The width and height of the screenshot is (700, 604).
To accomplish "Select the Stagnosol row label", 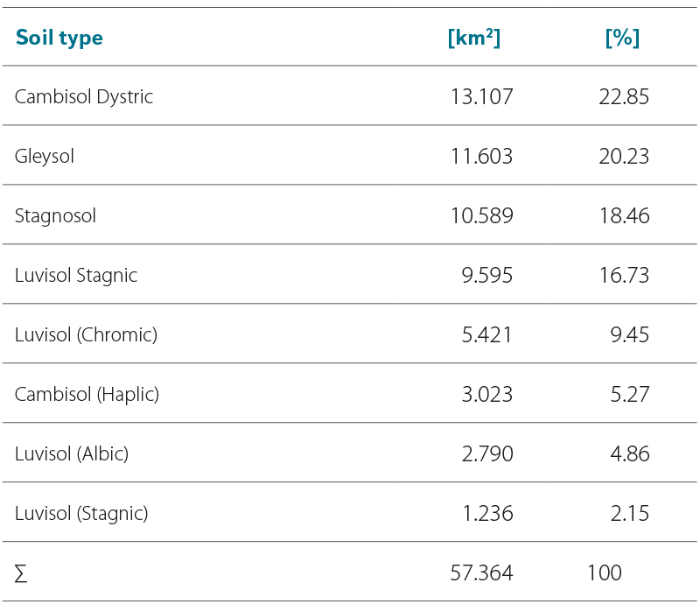I will [x=55, y=215].
